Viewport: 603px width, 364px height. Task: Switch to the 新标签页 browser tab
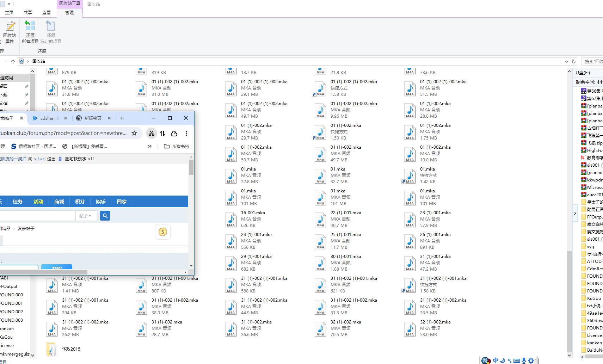click(x=93, y=118)
